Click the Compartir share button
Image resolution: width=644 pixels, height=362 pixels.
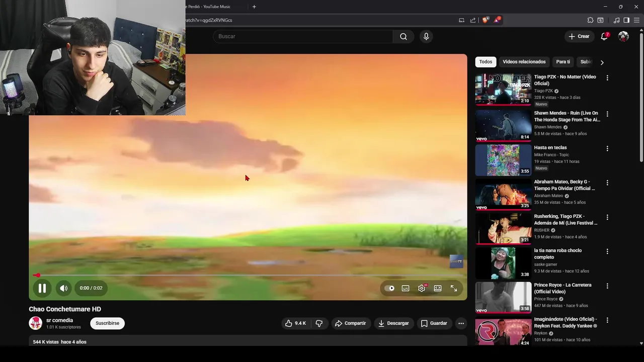351,323
